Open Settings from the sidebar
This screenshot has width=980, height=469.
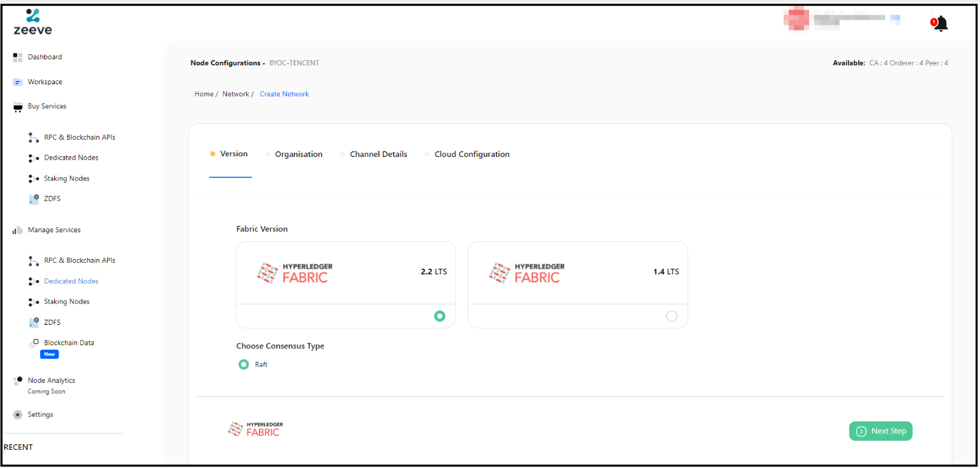point(41,414)
